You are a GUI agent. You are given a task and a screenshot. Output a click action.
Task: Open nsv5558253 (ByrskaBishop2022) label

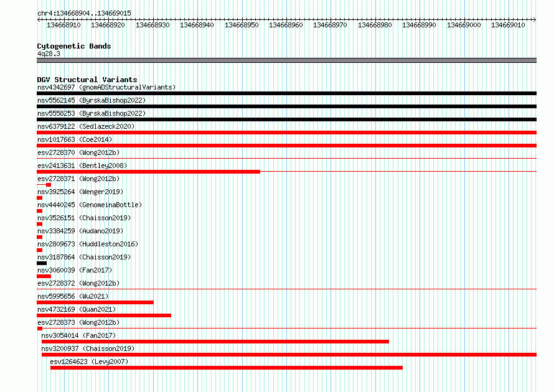coord(92,113)
